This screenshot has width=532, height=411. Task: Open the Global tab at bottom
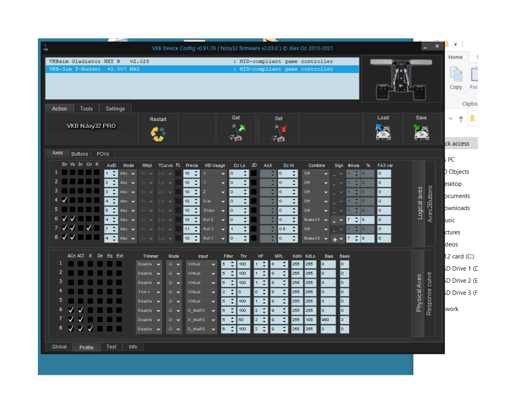click(x=59, y=347)
